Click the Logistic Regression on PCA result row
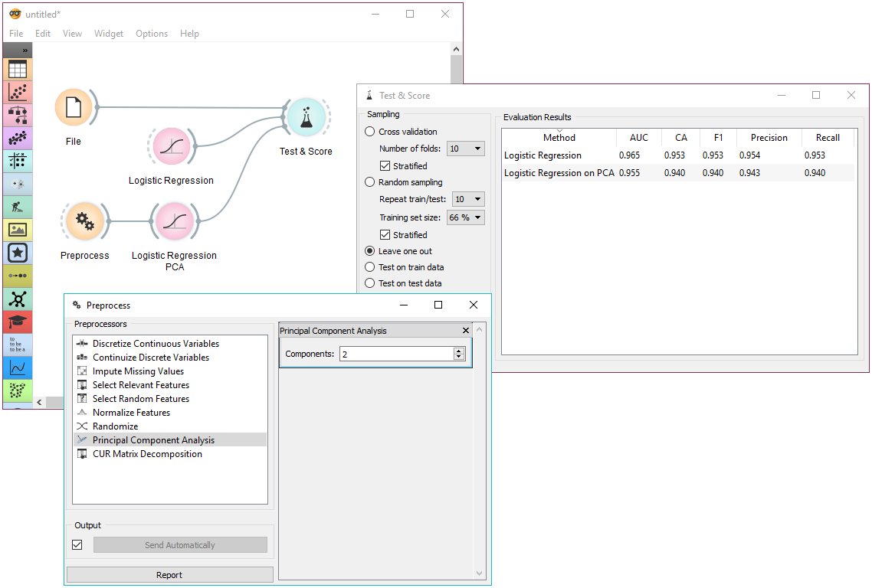The image size is (872, 588). [x=678, y=173]
